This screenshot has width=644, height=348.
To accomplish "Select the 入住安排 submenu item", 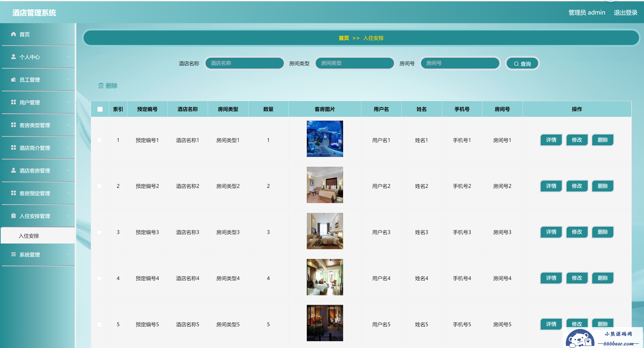I will pos(38,236).
